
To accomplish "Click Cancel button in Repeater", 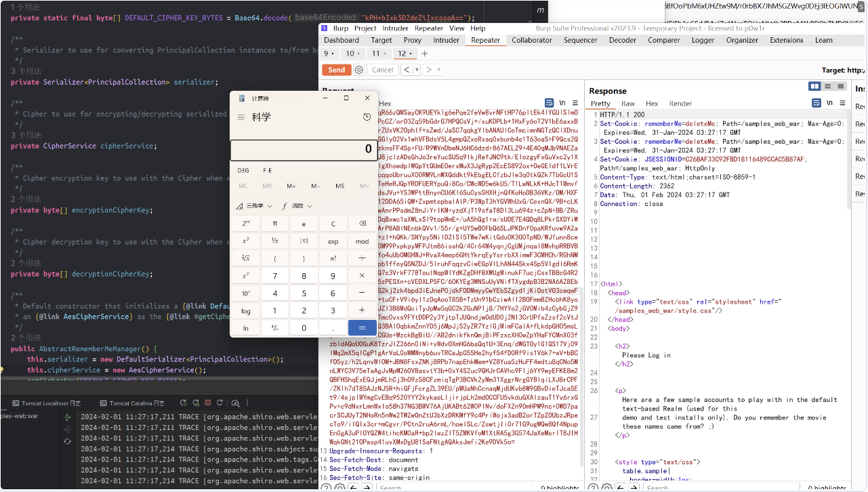I will [x=382, y=70].
